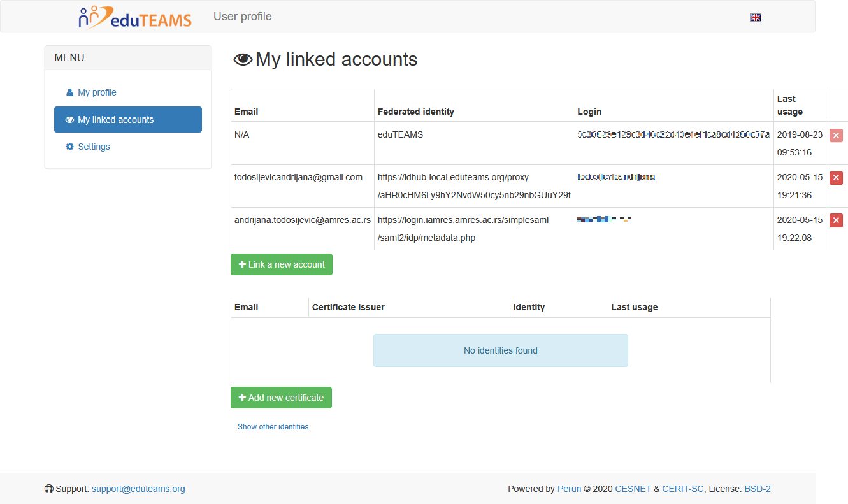Image resolution: width=848 pixels, height=504 pixels.
Task: Click the support lifebuoy icon in footer
Action: click(x=48, y=489)
